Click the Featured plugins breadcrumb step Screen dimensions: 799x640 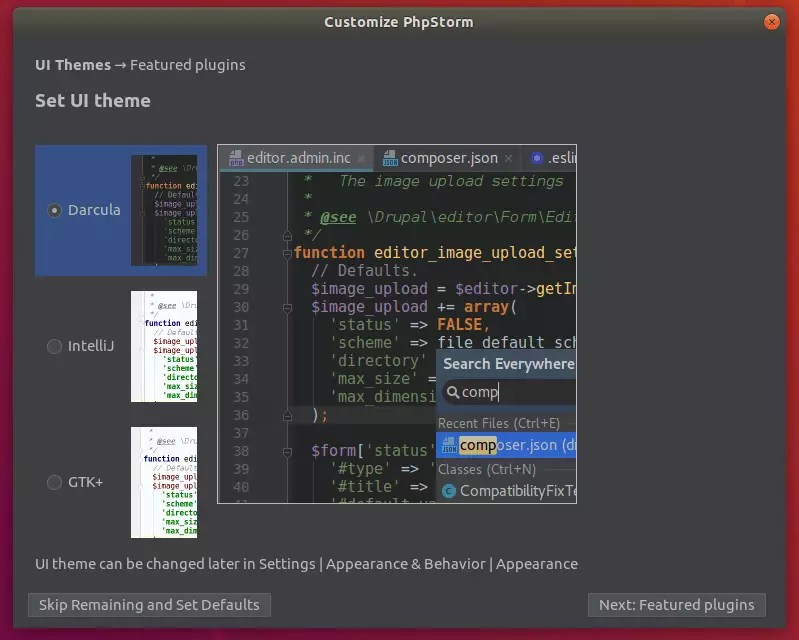click(x=188, y=65)
